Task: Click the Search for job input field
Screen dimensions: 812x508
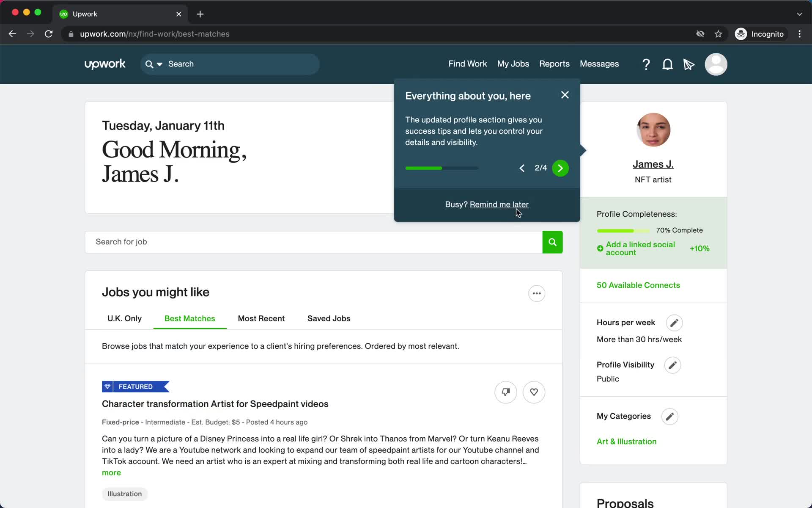Action: (x=315, y=242)
